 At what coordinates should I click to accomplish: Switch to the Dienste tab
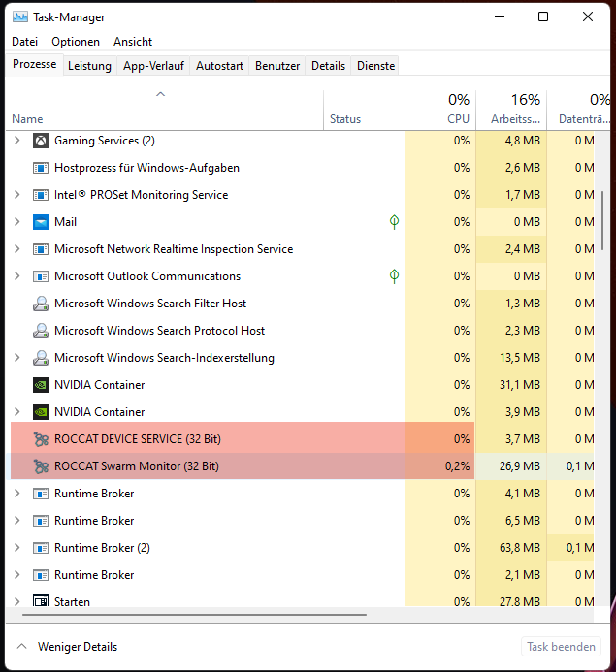pyautogui.click(x=376, y=66)
